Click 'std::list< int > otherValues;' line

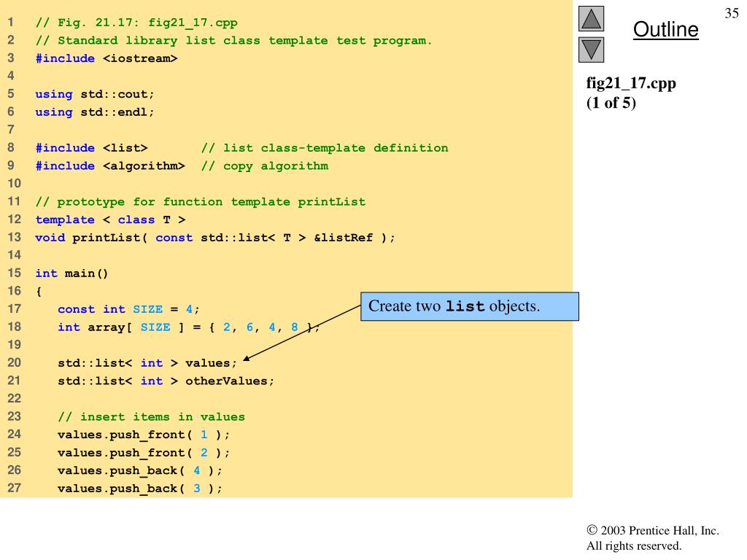pyautogui.click(x=166, y=381)
